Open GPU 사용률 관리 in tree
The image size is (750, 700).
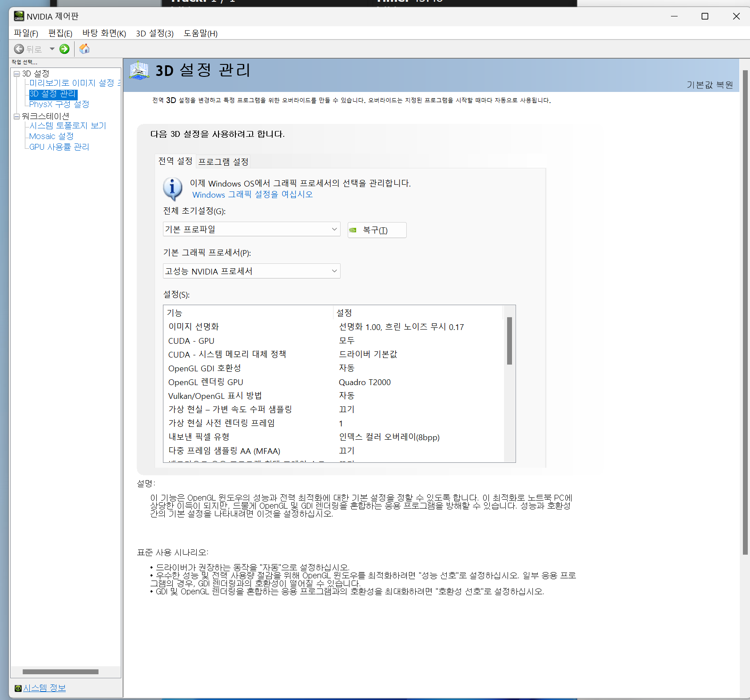pyautogui.click(x=59, y=147)
